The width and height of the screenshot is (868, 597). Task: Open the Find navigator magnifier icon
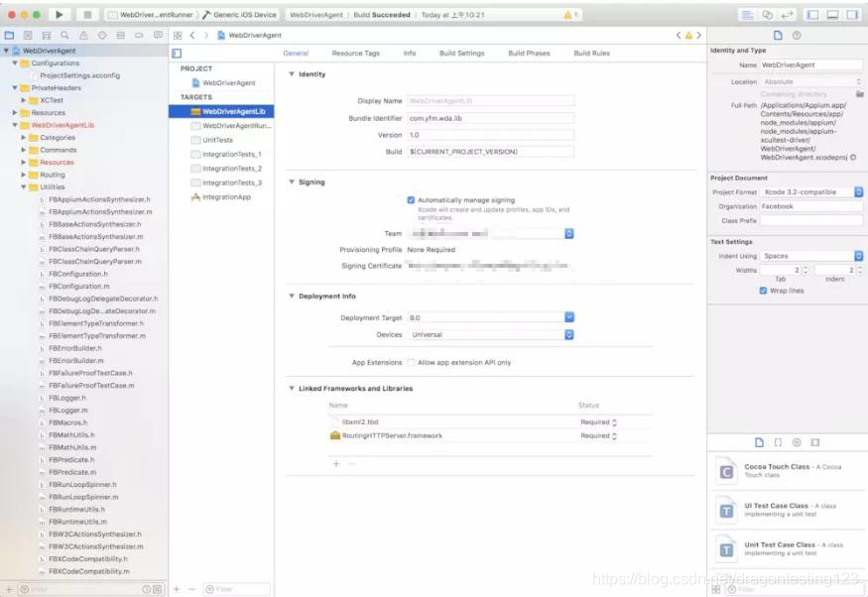point(64,36)
